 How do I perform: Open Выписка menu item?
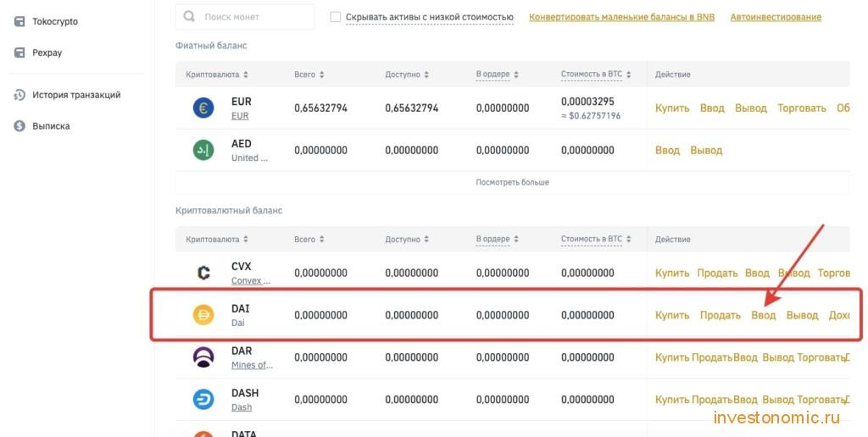tap(51, 126)
